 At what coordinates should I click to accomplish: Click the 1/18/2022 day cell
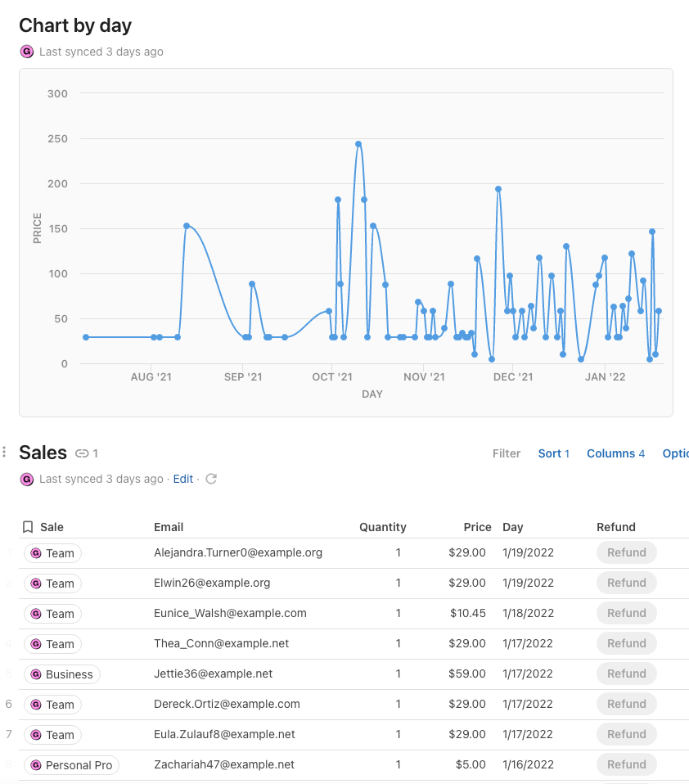[x=528, y=613]
